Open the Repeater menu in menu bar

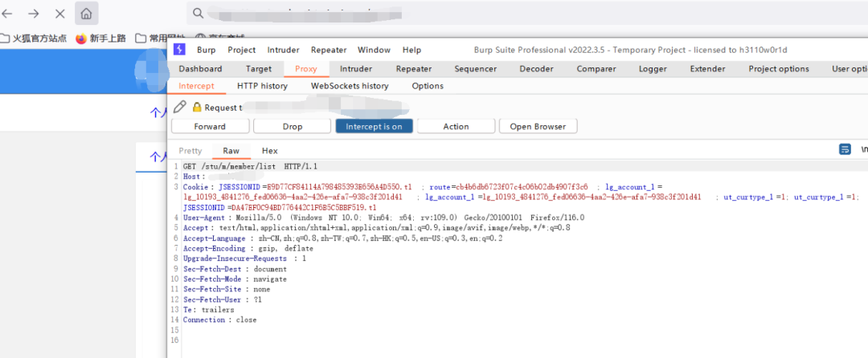[329, 50]
